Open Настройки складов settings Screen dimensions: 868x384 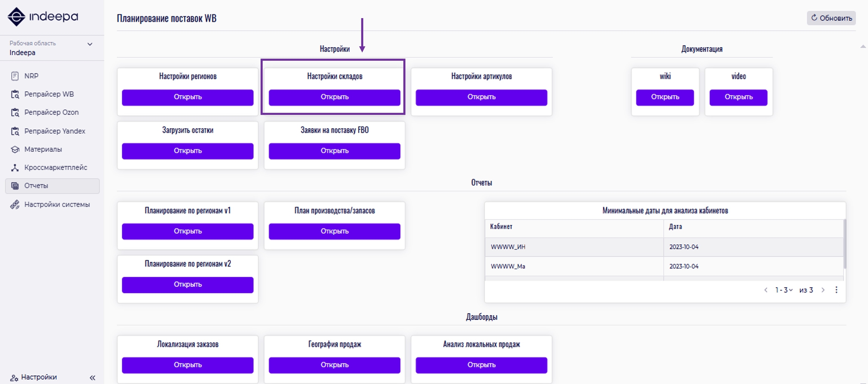[334, 97]
